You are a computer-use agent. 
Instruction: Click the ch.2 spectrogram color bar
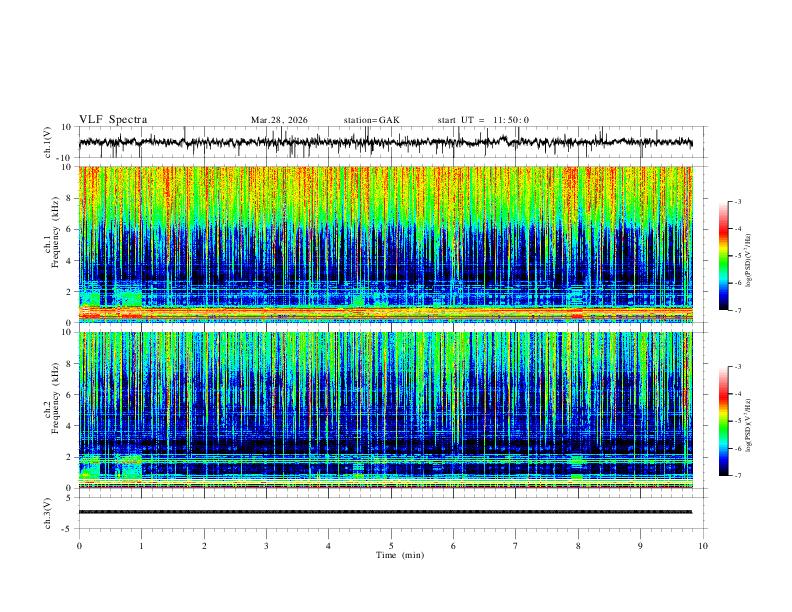pos(724,421)
